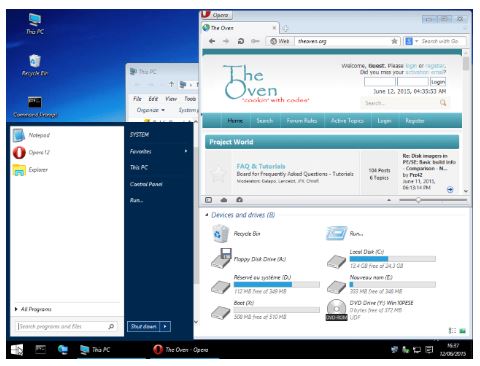Click the Shut down button

tap(144, 326)
